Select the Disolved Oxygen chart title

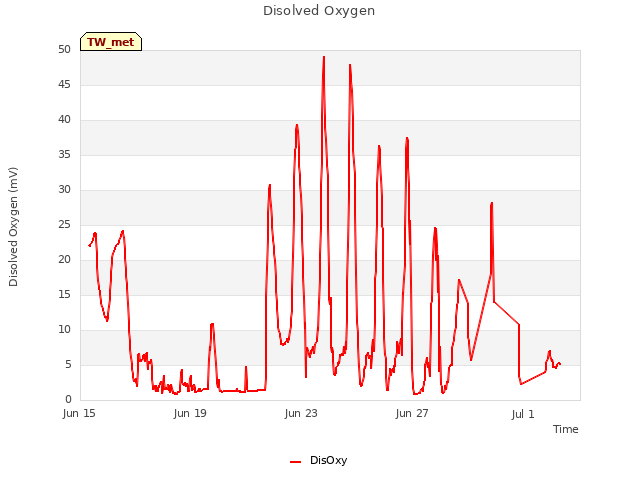pos(319,11)
